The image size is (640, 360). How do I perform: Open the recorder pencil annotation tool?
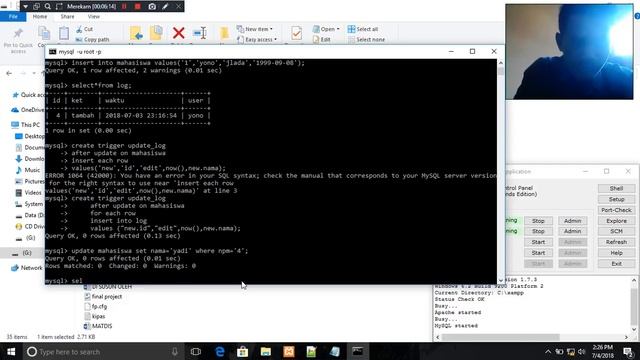165,7
